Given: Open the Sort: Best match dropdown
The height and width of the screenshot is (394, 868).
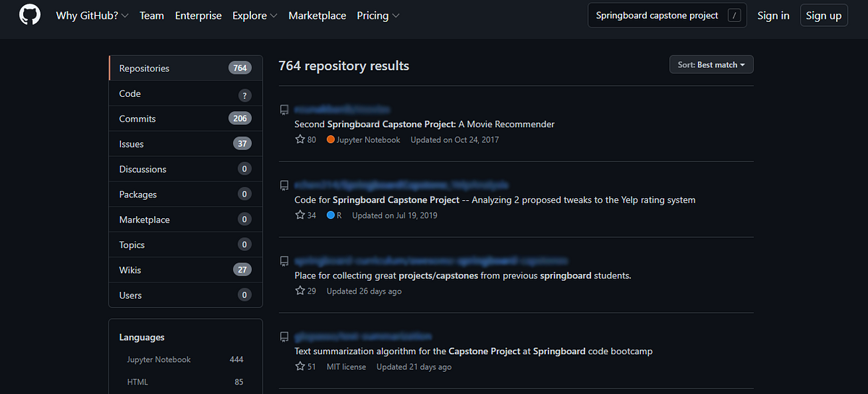Looking at the screenshot, I should tap(711, 65).
